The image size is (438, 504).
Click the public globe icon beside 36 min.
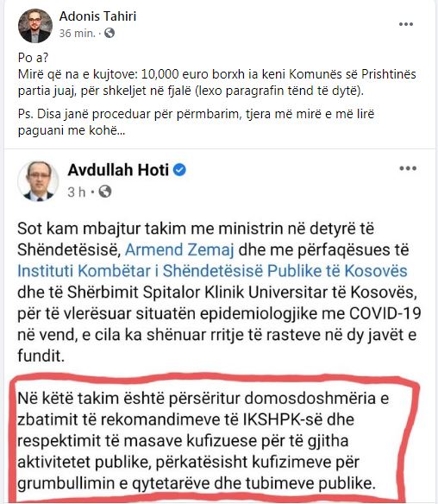(109, 33)
